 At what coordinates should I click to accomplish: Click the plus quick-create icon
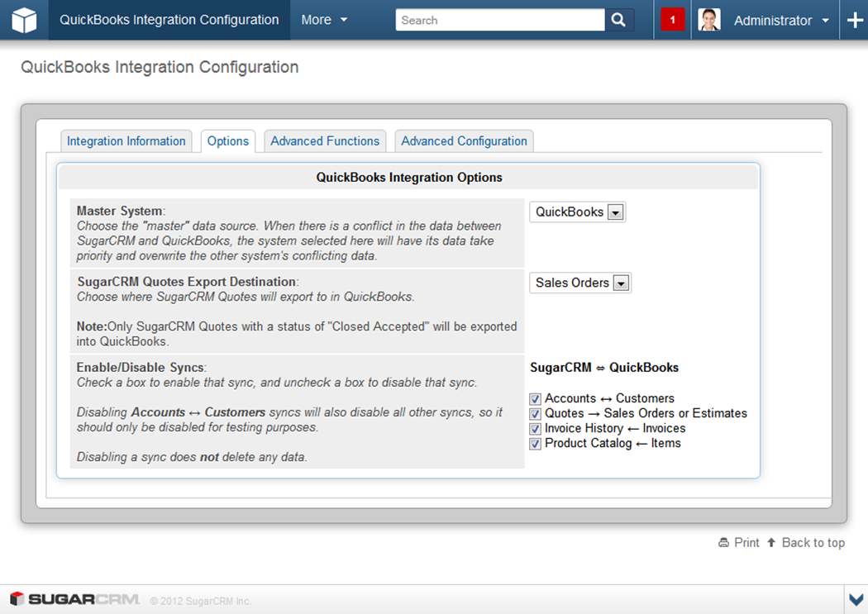coord(855,20)
